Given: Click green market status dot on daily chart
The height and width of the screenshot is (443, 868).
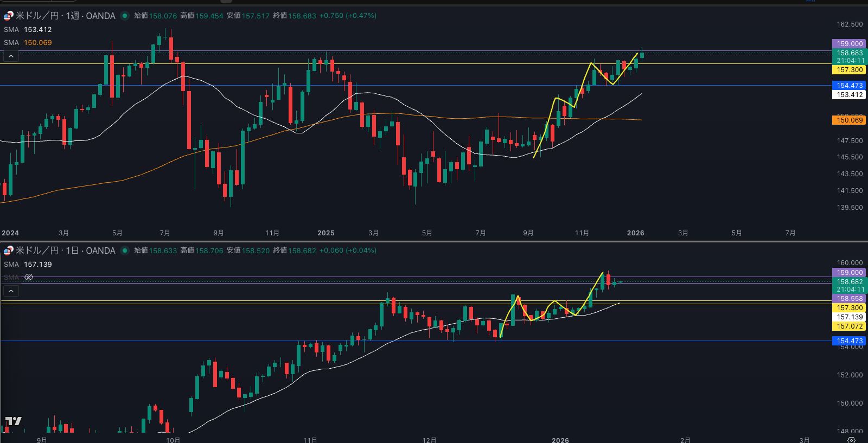Looking at the screenshot, I should coord(125,251).
